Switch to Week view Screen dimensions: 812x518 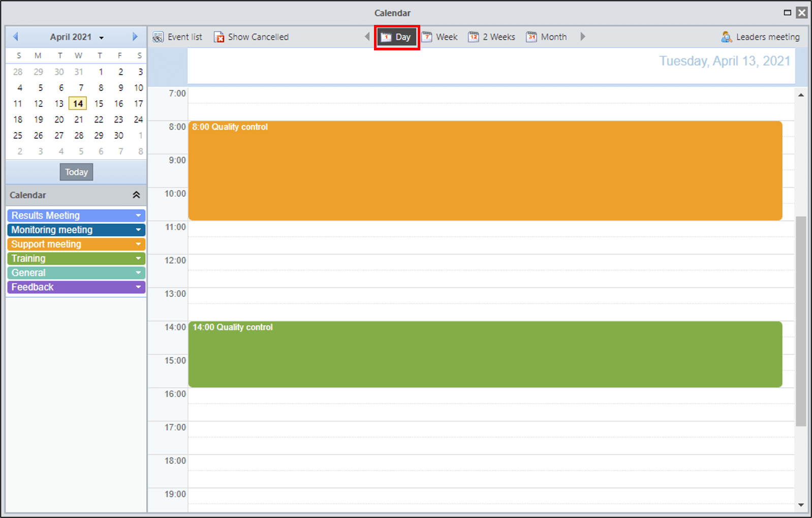click(440, 37)
